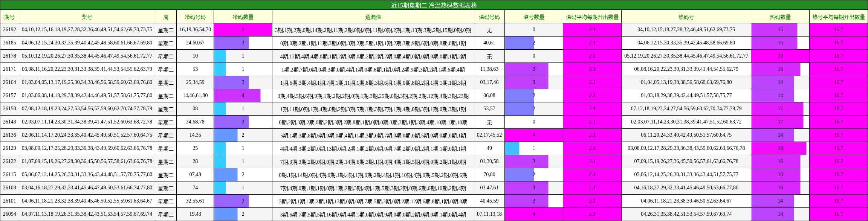
Task: Click warm codes cell 11,38,63
Action: point(489,69)
